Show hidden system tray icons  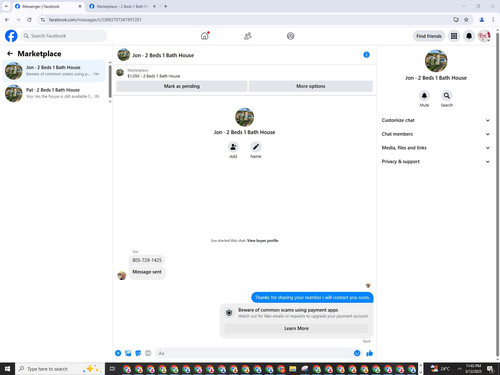[459, 369]
